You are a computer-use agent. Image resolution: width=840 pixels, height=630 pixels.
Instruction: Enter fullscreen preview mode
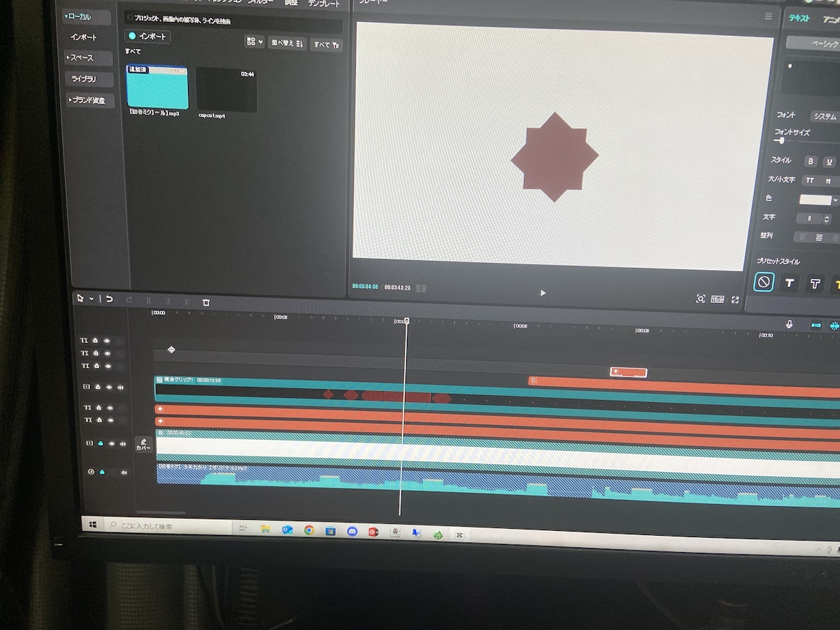[x=735, y=300]
